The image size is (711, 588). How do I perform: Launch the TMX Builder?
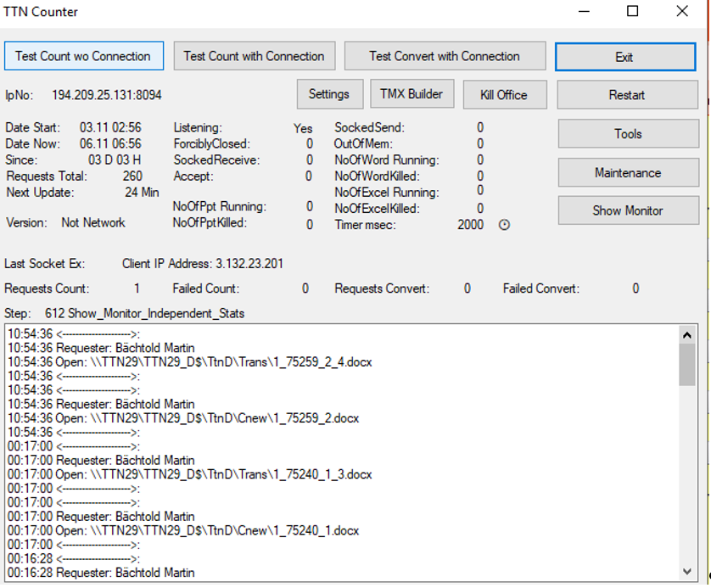tap(412, 94)
